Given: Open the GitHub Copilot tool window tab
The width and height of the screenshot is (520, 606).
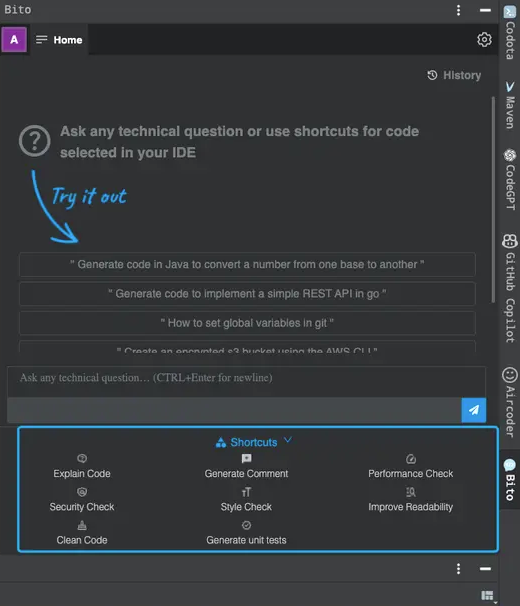Looking at the screenshot, I should tap(510, 288).
